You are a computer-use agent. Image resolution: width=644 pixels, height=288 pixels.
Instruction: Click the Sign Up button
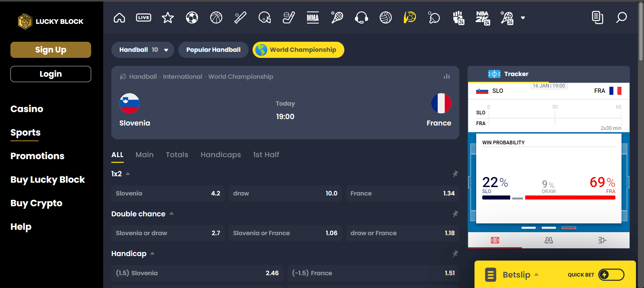(x=51, y=50)
